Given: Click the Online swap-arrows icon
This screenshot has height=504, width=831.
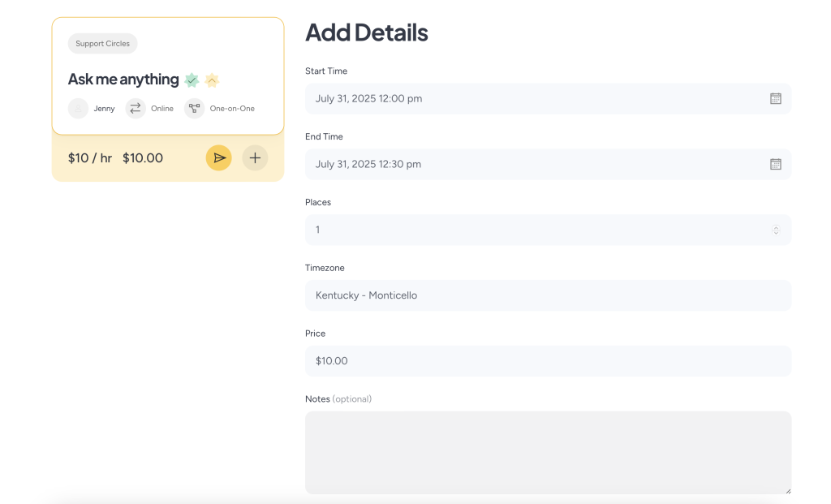Looking at the screenshot, I should pos(136,109).
